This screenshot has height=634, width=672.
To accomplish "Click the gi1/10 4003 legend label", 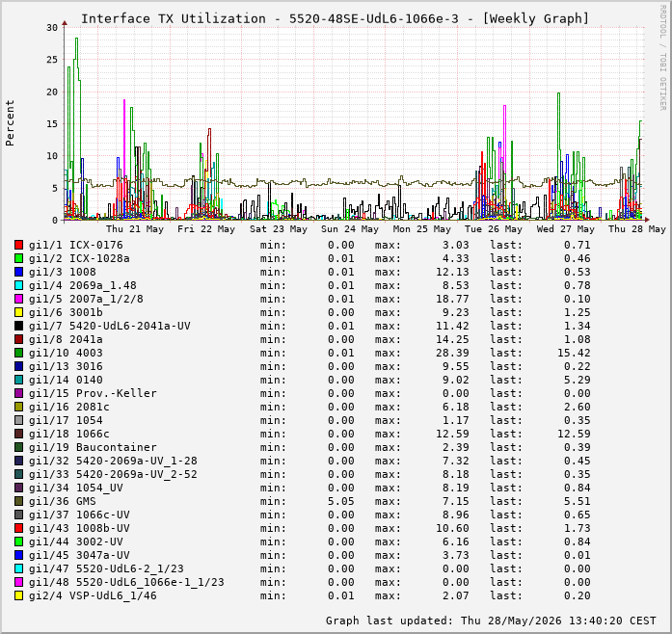I will tap(66, 353).
